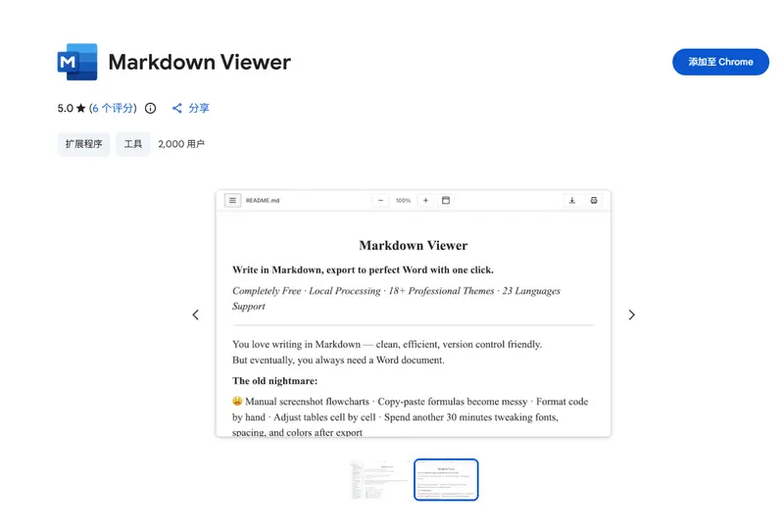This screenshot has width=784, height=532.
Task: Click the 100% zoom level value
Action: coord(403,201)
